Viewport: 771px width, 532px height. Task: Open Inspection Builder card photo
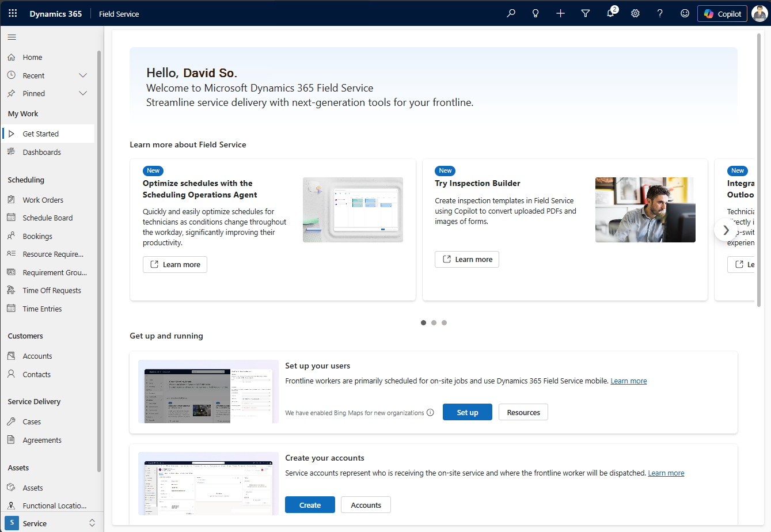(645, 210)
